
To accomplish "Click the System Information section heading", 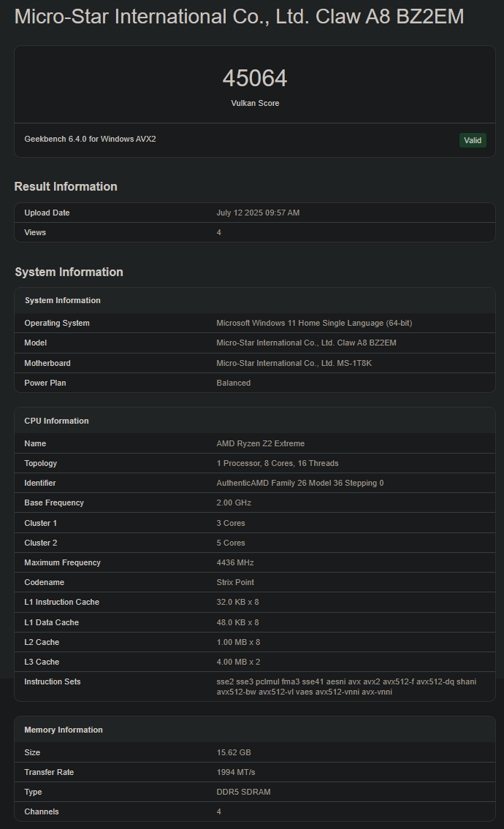I will [x=69, y=272].
